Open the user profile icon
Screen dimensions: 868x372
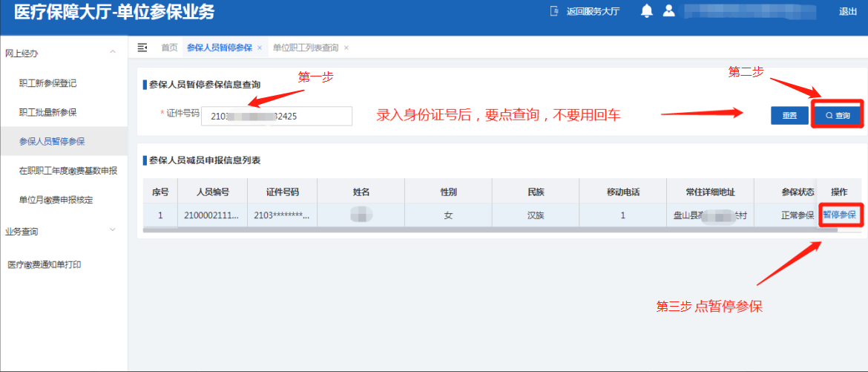(x=668, y=11)
